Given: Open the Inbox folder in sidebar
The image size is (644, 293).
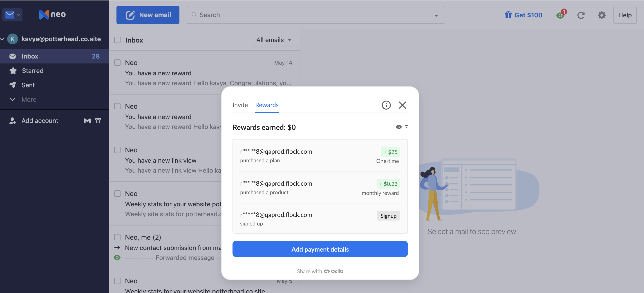Looking at the screenshot, I should (x=54, y=56).
